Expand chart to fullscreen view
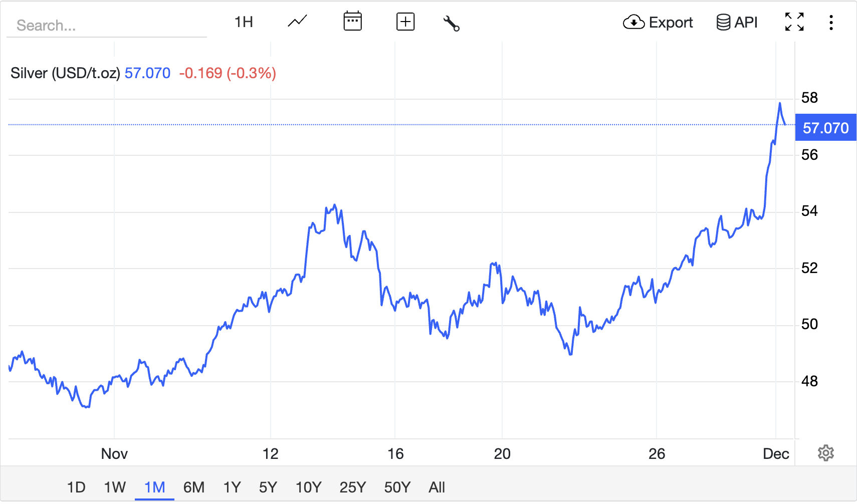The height and width of the screenshot is (504, 857). pyautogui.click(x=794, y=22)
